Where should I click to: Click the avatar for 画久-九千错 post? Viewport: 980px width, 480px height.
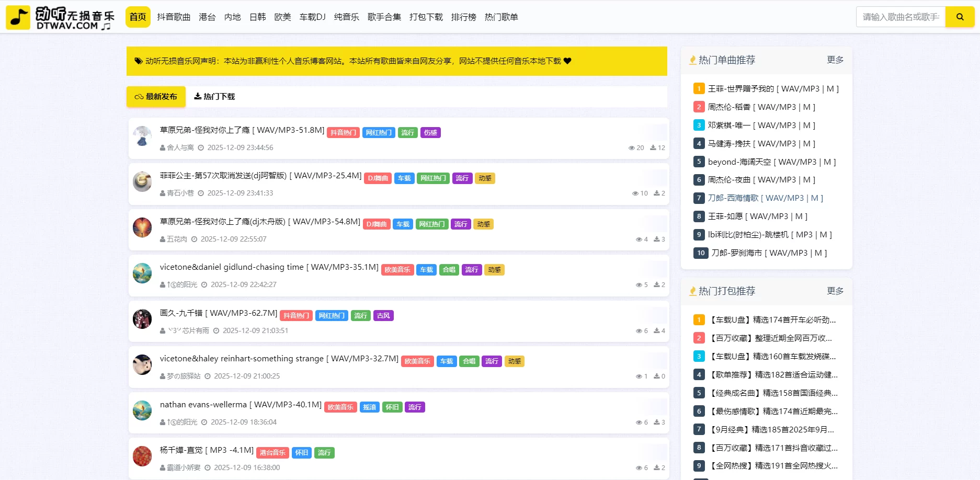142,319
